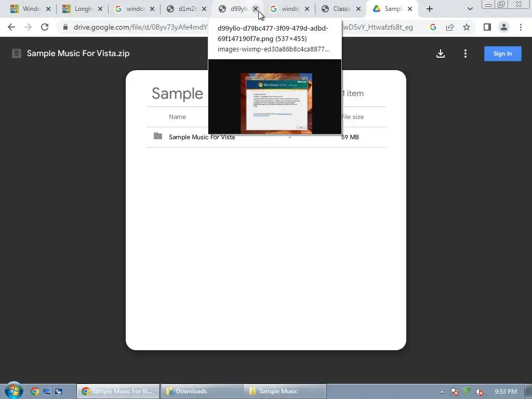Viewport: 532px width, 399px height.
Task: Open the Windows Start menu orb
Action: (14, 391)
